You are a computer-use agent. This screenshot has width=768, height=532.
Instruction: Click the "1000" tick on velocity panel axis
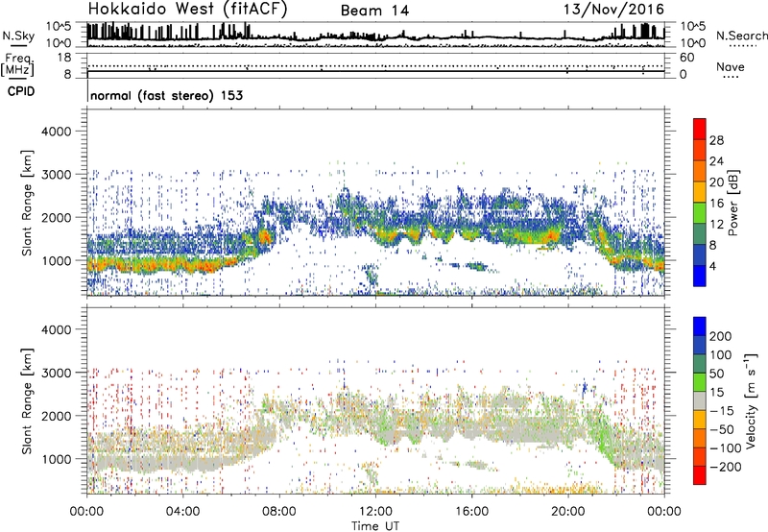(x=56, y=459)
